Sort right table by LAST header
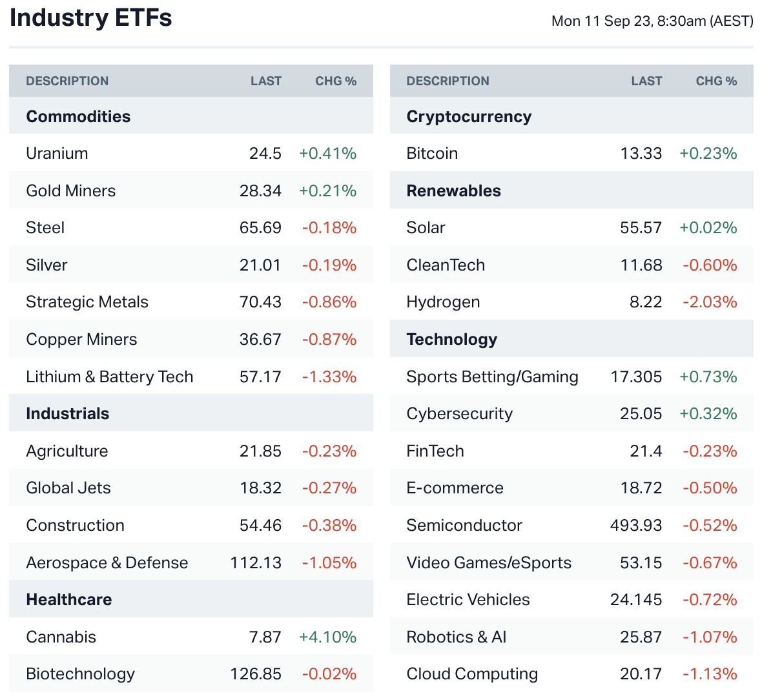Image resolution: width=771 pixels, height=700 pixels. (x=646, y=81)
